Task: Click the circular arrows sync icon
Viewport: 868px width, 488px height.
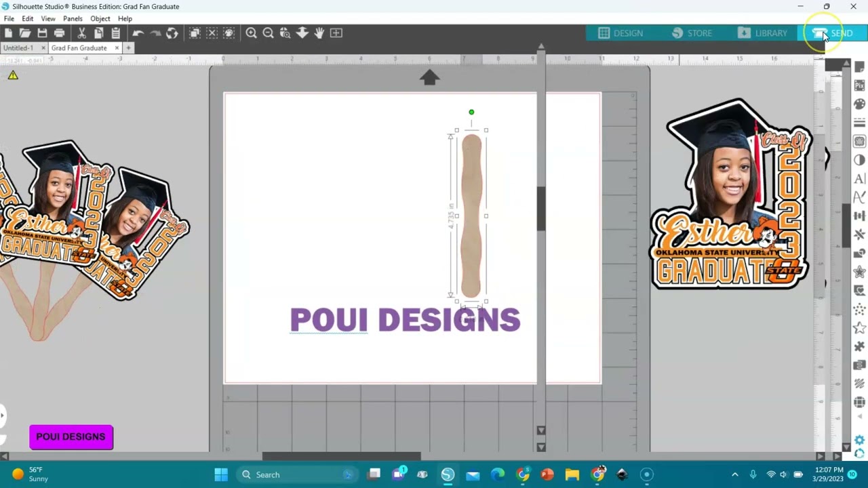Action: tap(172, 33)
